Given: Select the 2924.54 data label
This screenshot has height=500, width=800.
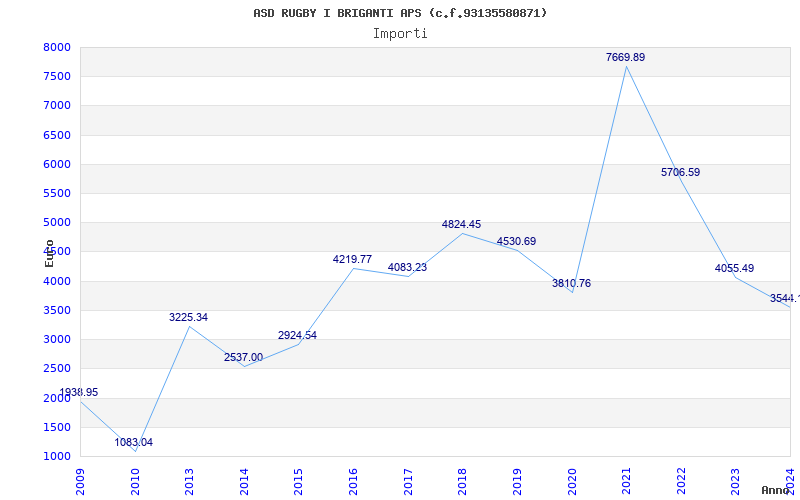Looking at the screenshot, I should (297, 335).
